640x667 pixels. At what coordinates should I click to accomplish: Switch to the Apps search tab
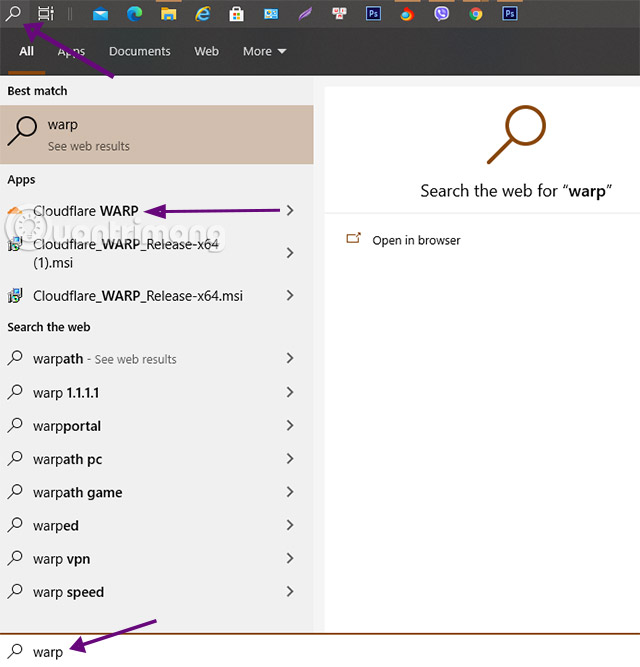tap(71, 51)
